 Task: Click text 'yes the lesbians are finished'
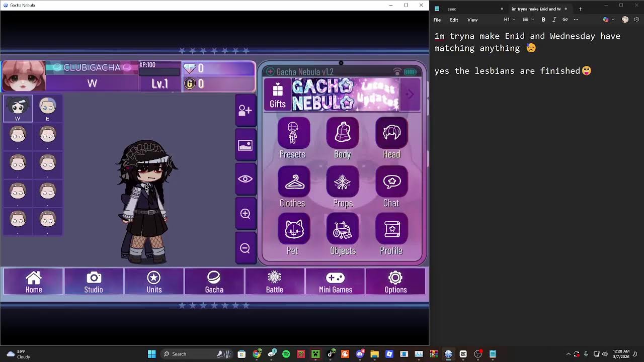pyautogui.click(x=507, y=71)
